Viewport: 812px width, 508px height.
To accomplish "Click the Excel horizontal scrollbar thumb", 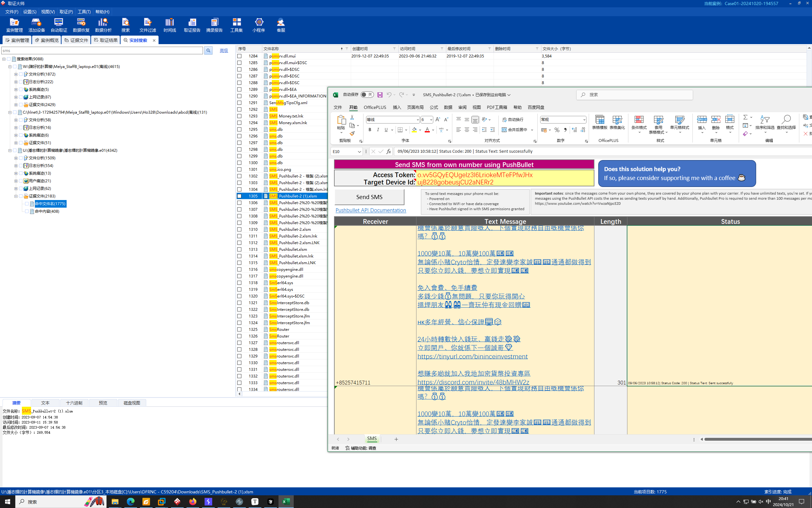I will pyautogui.click(x=758, y=439).
